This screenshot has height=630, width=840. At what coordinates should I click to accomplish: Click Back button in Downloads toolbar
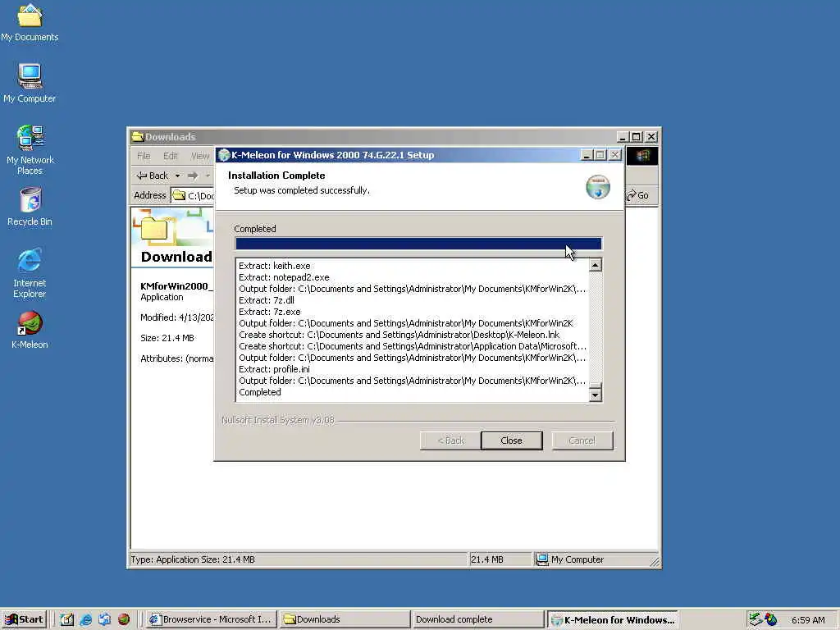pos(153,176)
